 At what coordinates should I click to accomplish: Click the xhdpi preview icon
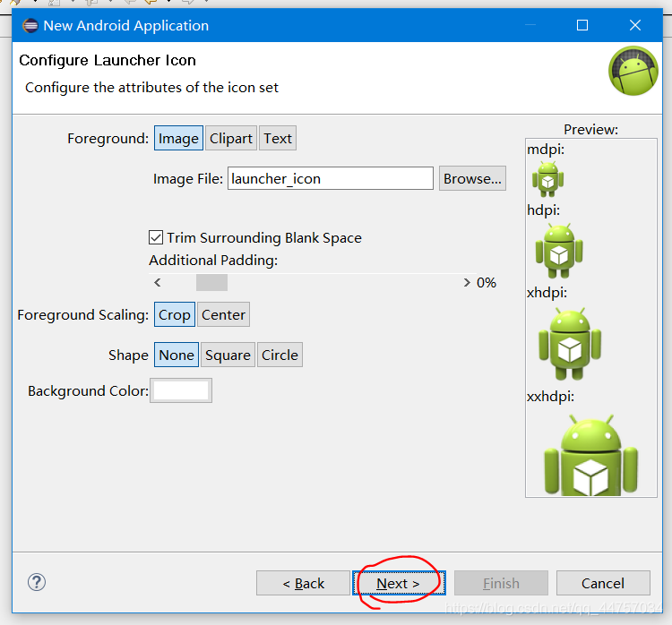pyautogui.click(x=570, y=344)
